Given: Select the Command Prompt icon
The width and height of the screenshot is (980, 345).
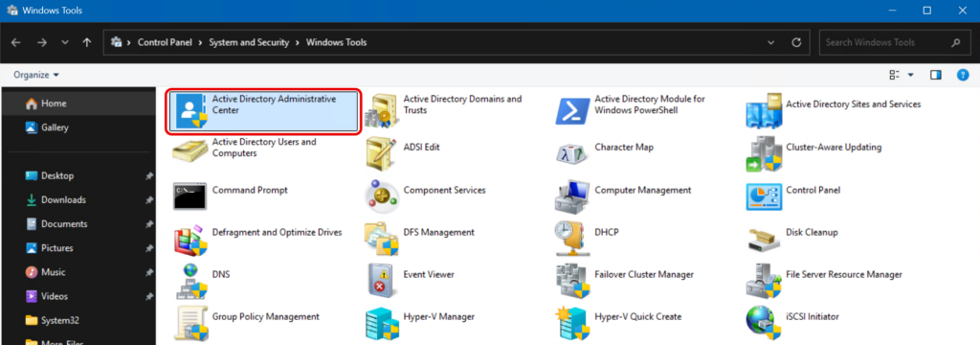Looking at the screenshot, I should point(191,196).
